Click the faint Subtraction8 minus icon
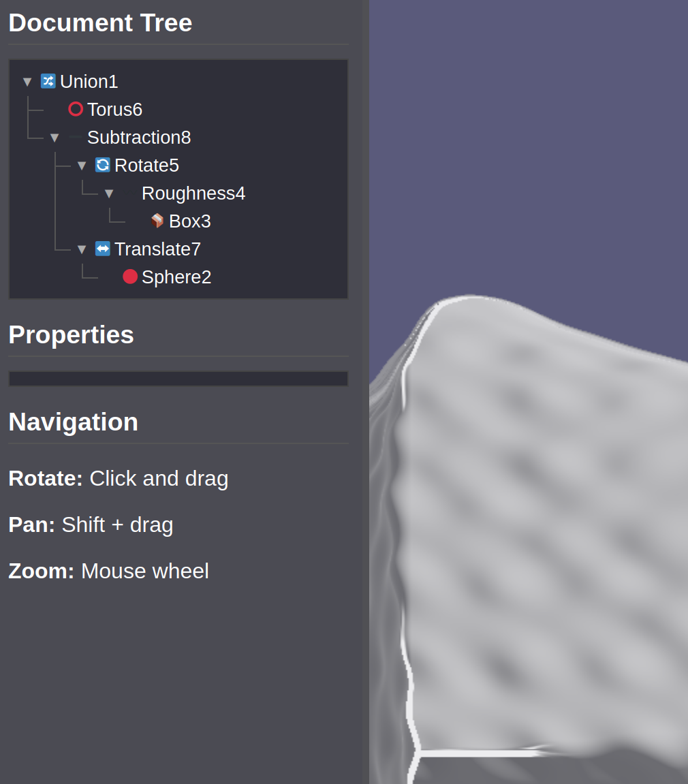The height and width of the screenshot is (784, 688). tap(76, 137)
